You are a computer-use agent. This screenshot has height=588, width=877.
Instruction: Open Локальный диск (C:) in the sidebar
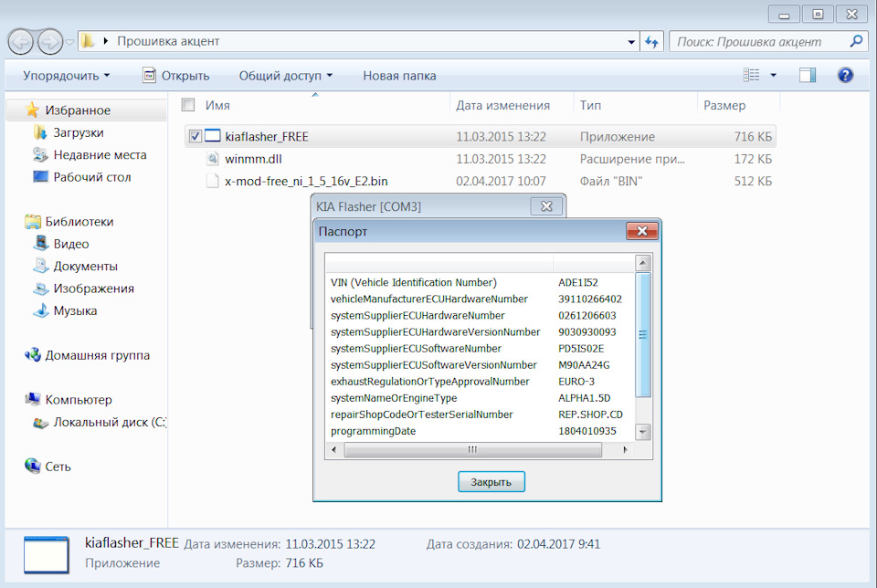pyautogui.click(x=110, y=422)
